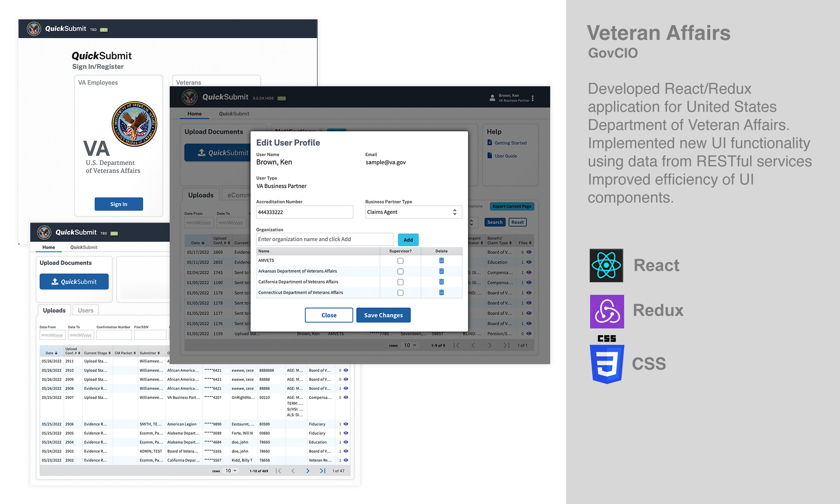View upload 2910 with its eye icon
Viewport: 840px width, 504px height.
click(346, 370)
